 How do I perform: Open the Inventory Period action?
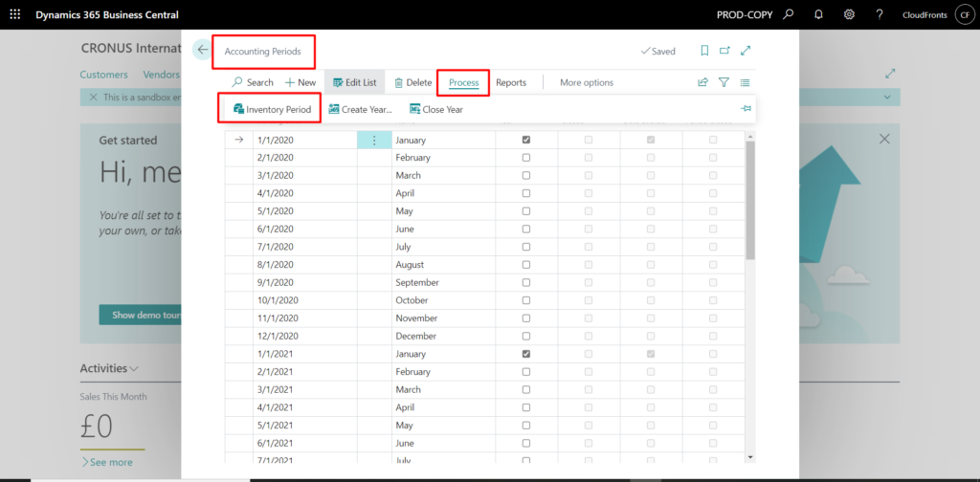coord(272,109)
